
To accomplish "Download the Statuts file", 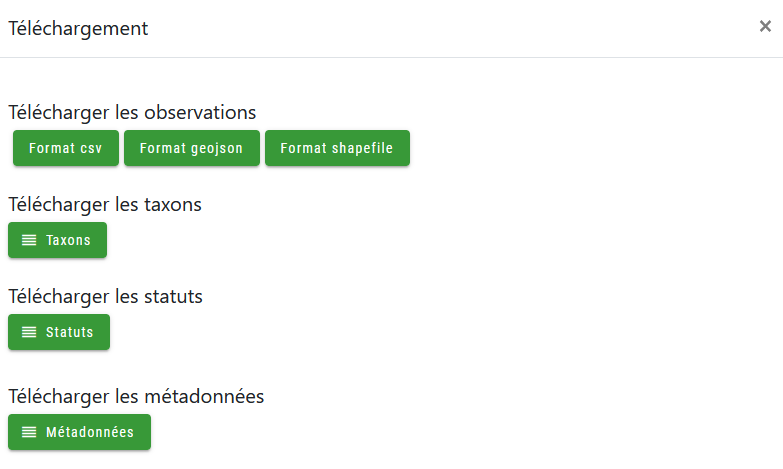I will [x=59, y=332].
